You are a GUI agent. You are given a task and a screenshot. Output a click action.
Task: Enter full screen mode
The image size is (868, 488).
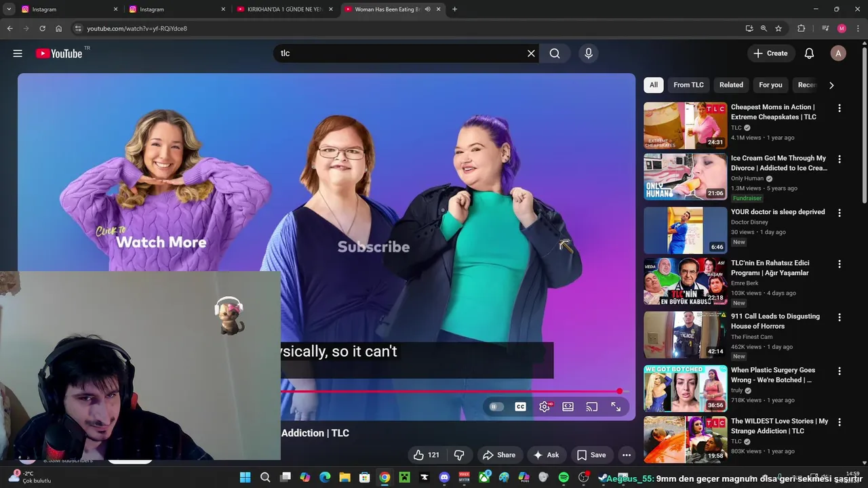coord(616,407)
